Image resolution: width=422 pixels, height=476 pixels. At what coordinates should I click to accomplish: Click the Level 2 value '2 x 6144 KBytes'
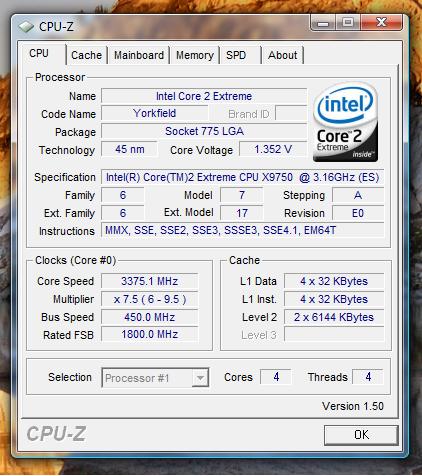(x=334, y=317)
